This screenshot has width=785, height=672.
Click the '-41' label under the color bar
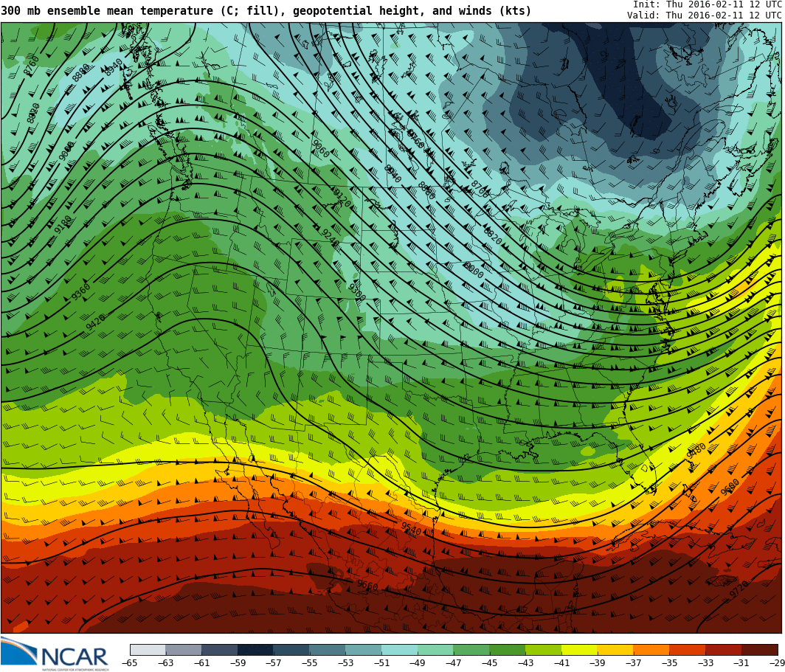point(561,663)
